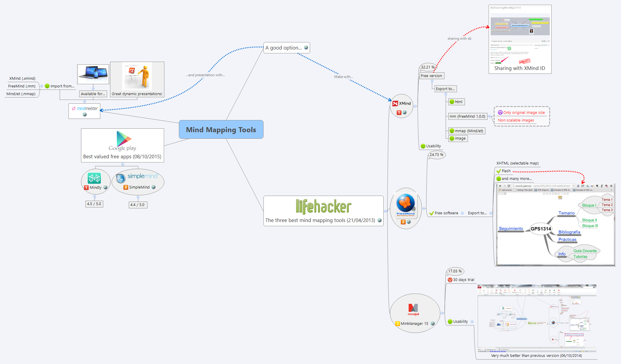Select the Mind Mapping Tools central topic
The image size is (621, 364).
(x=221, y=130)
